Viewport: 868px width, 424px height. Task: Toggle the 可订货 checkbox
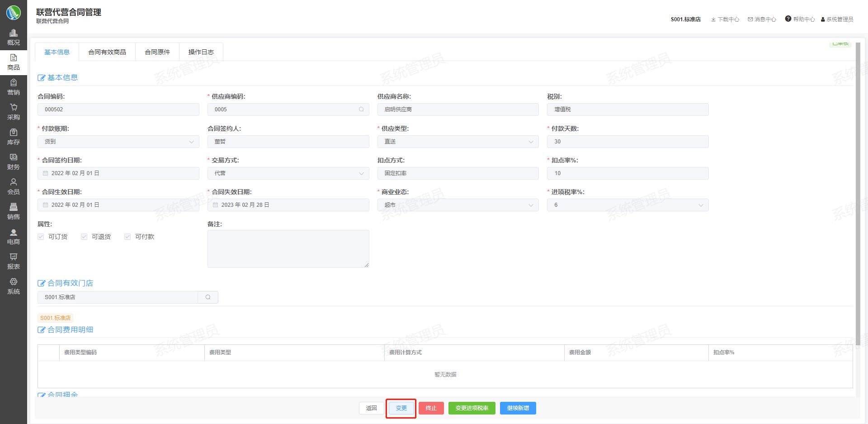coord(41,237)
